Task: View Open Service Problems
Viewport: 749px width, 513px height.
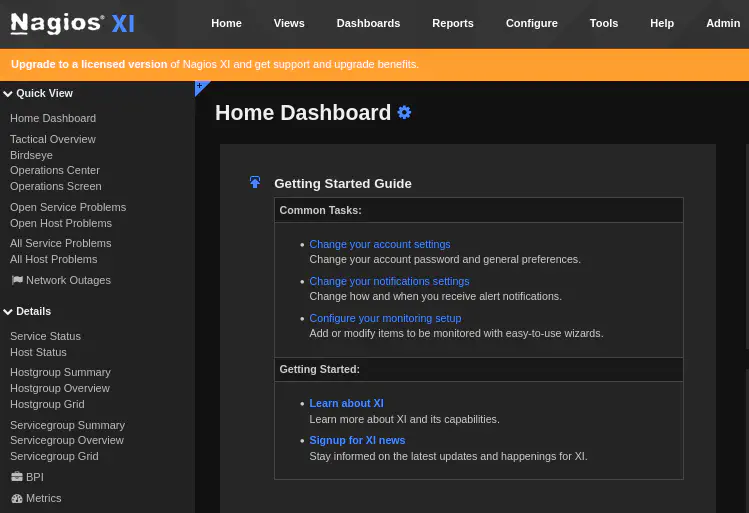Action: click(68, 207)
